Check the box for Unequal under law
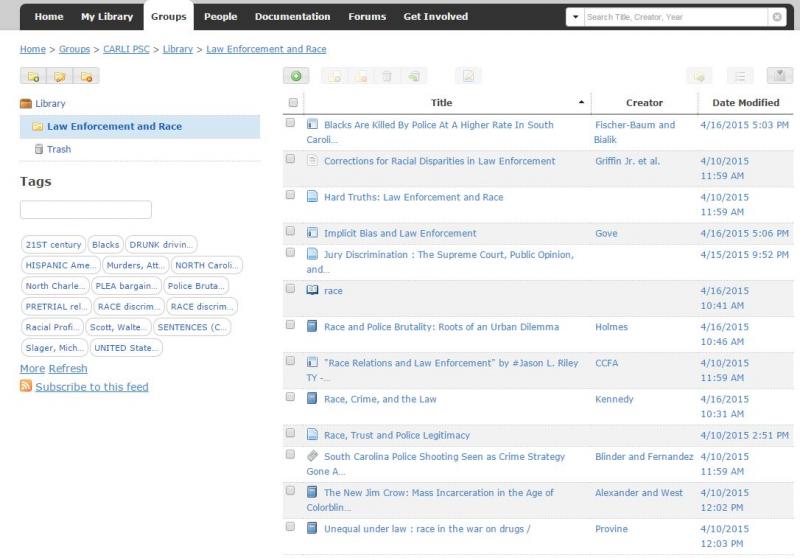800x558 pixels. click(x=290, y=527)
